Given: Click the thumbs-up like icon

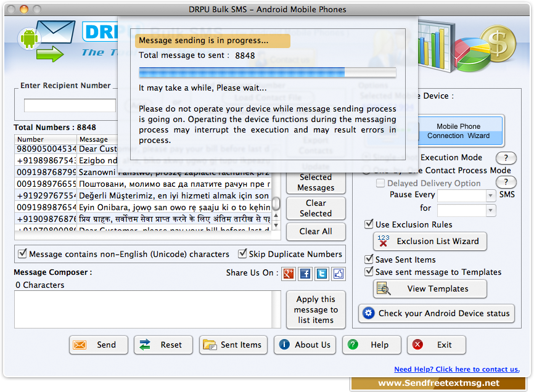Looking at the screenshot, I should (x=339, y=274).
